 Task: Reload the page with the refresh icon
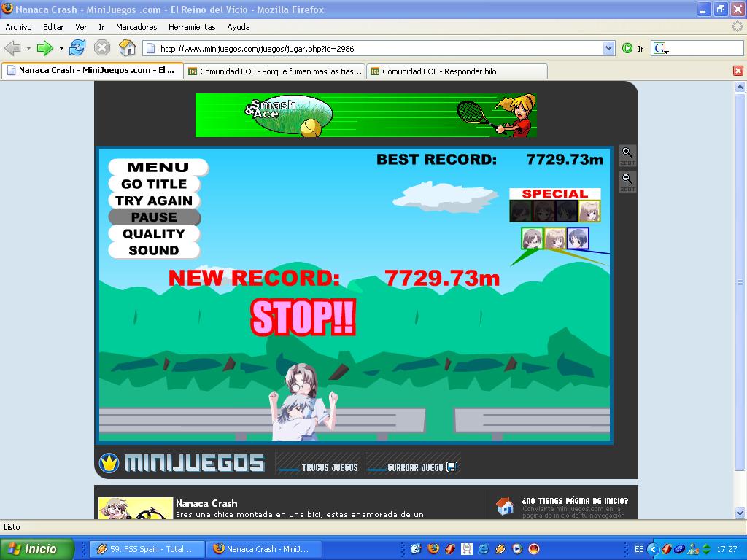pyautogui.click(x=77, y=48)
